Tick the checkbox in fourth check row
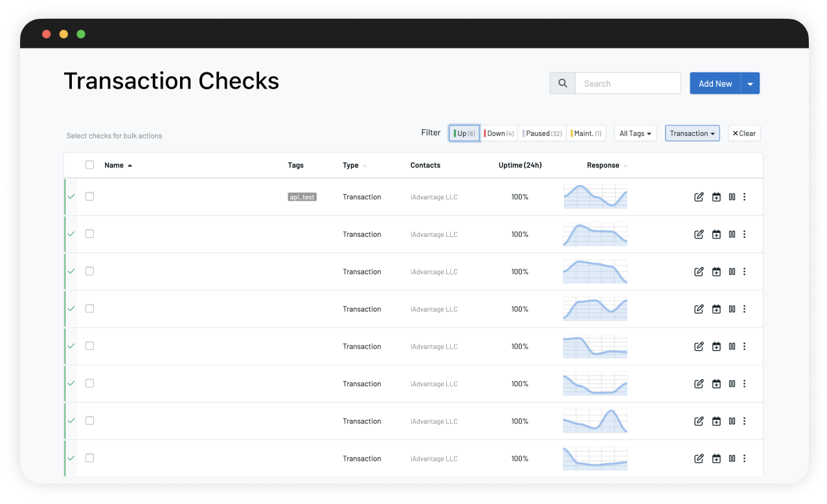The width and height of the screenshot is (827, 504). [89, 309]
